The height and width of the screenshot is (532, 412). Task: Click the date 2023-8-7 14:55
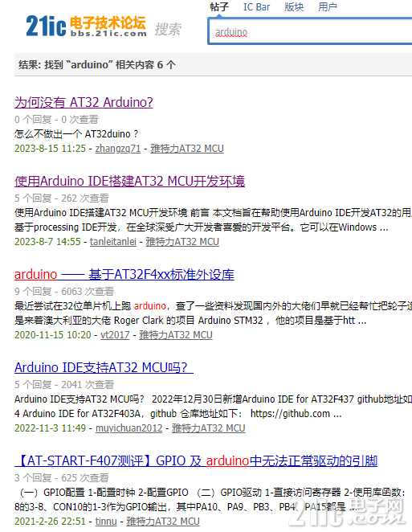(47, 242)
